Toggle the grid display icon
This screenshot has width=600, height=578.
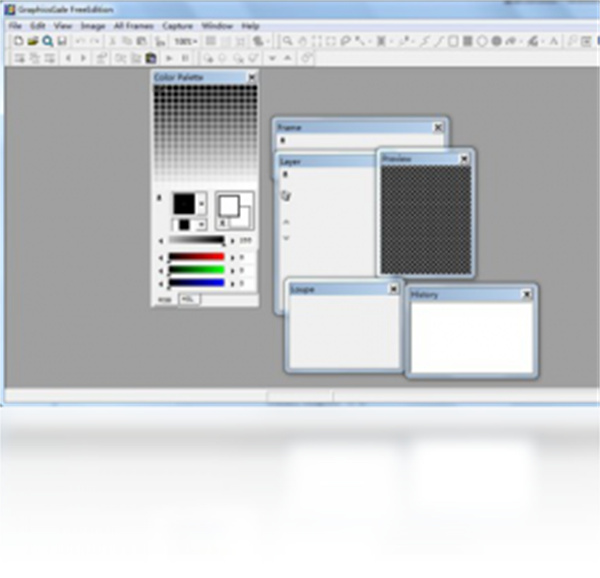click(x=210, y=41)
